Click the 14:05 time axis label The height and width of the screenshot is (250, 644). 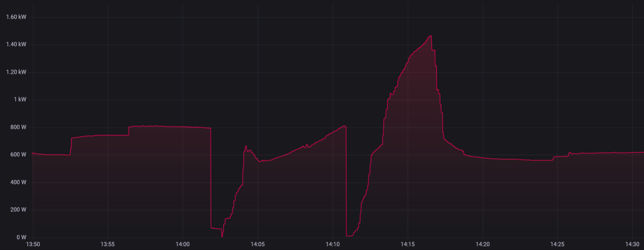258,244
